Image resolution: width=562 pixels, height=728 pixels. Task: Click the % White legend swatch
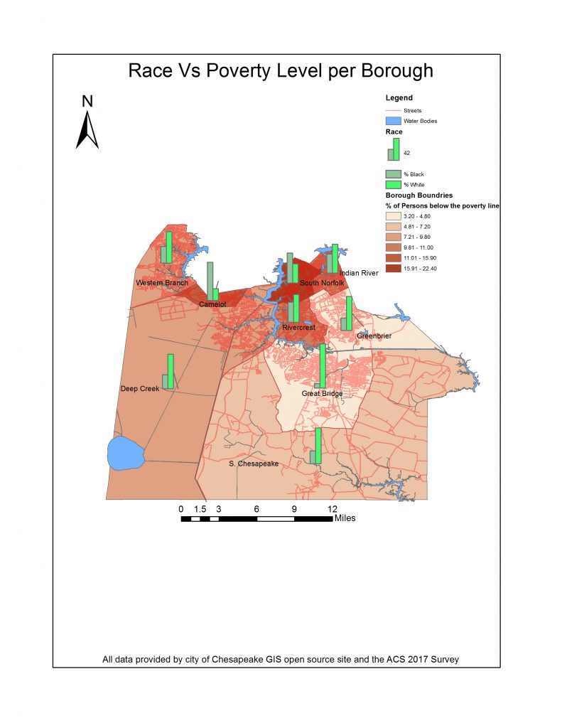pos(393,184)
